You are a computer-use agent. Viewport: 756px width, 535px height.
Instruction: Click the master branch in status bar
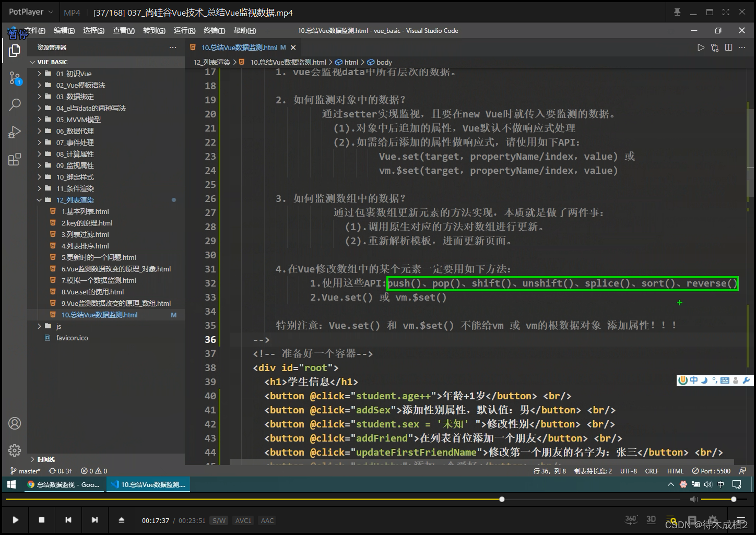click(25, 471)
